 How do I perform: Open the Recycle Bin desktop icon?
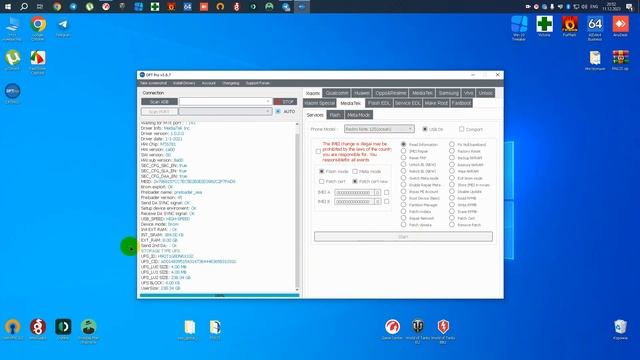click(620, 330)
